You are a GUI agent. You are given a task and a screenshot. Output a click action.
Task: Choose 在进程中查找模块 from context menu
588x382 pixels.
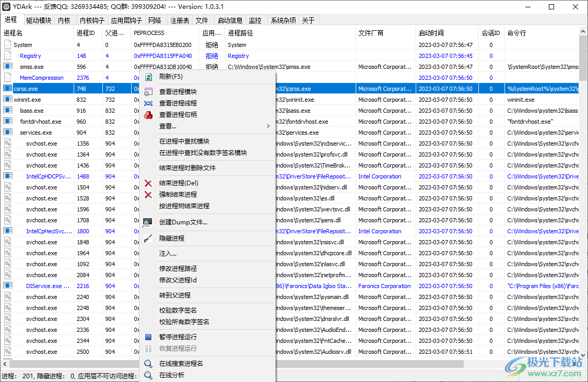coord(184,141)
